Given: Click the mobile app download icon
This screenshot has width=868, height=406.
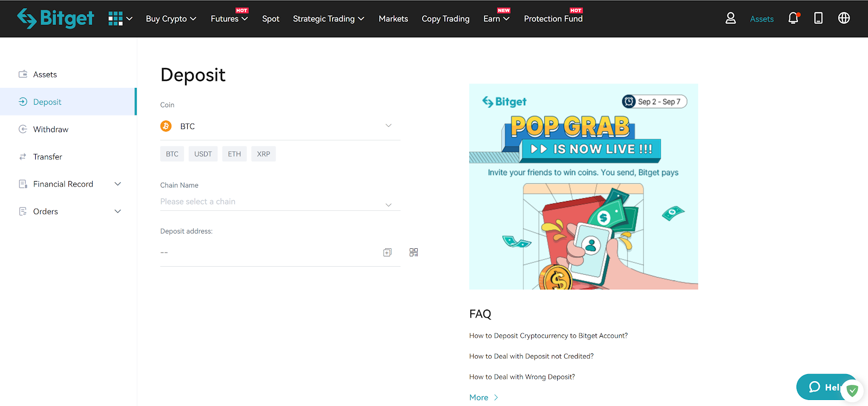Looking at the screenshot, I should (818, 18).
